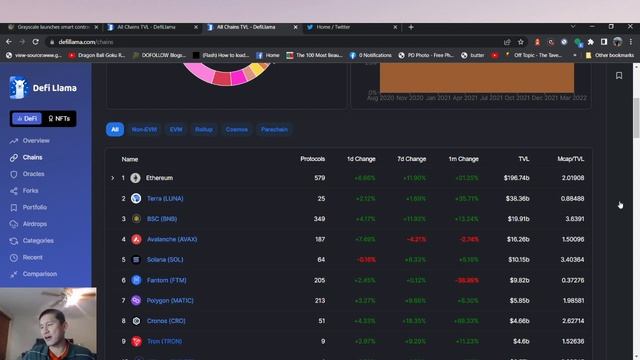Open the Other bookmarks folder
This screenshot has width=640, height=360.
[609, 55]
